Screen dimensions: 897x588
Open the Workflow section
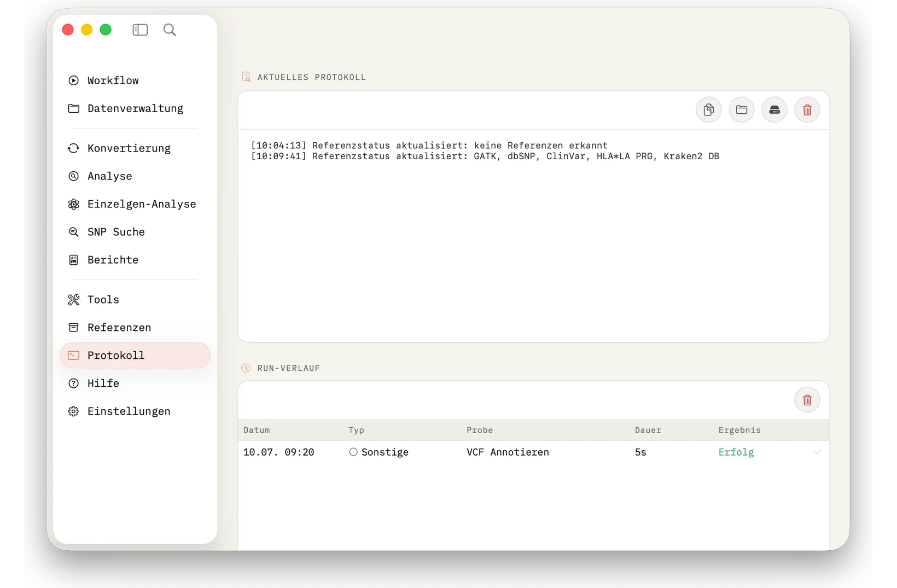pos(135,80)
